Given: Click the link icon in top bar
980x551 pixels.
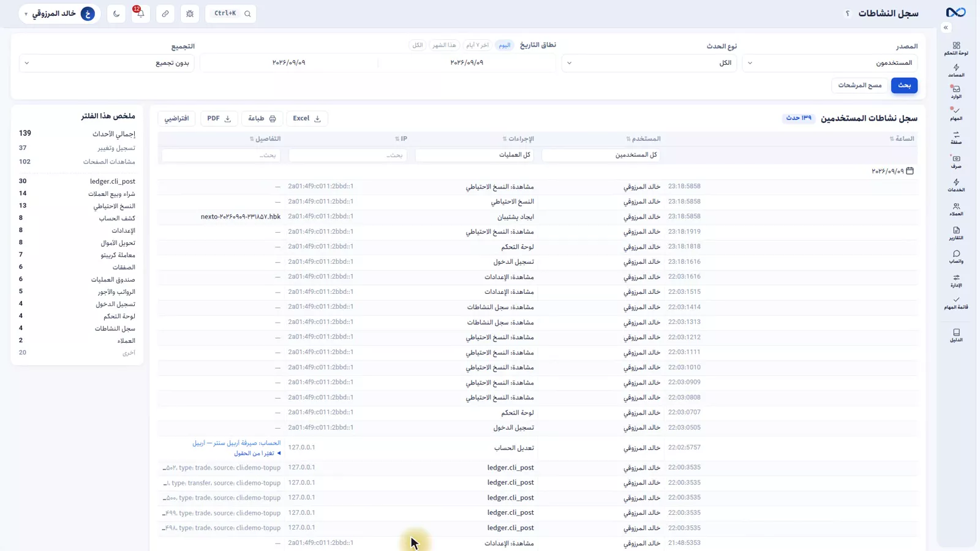Looking at the screenshot, I should click(165, 13).
